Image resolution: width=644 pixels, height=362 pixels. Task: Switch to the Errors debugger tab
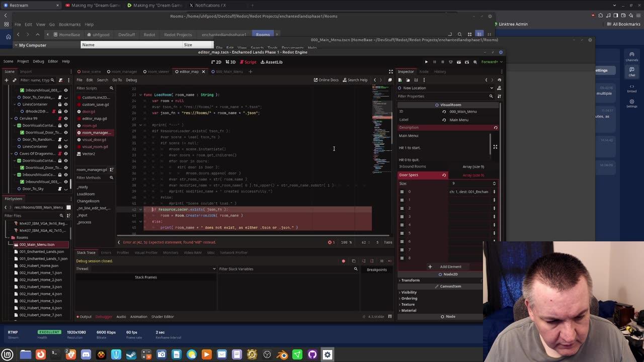[x=106, y=252]
